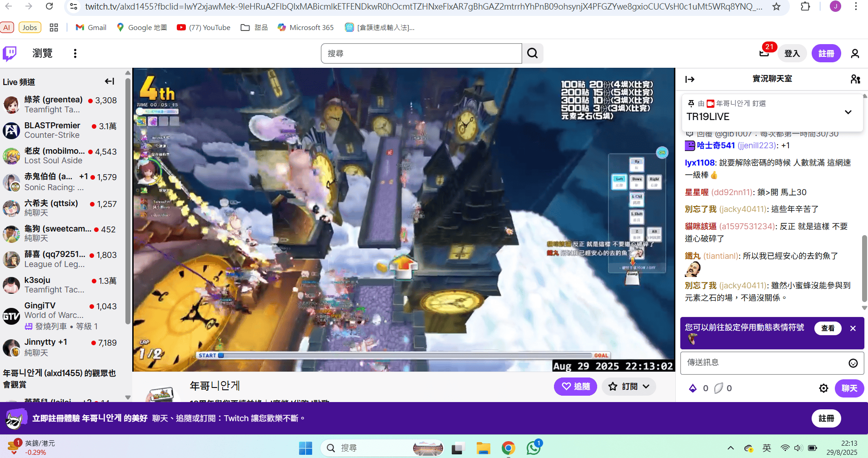The image size is (868, 458).
Task: Click the search magnifier button
Action: (x=532, y=53)
